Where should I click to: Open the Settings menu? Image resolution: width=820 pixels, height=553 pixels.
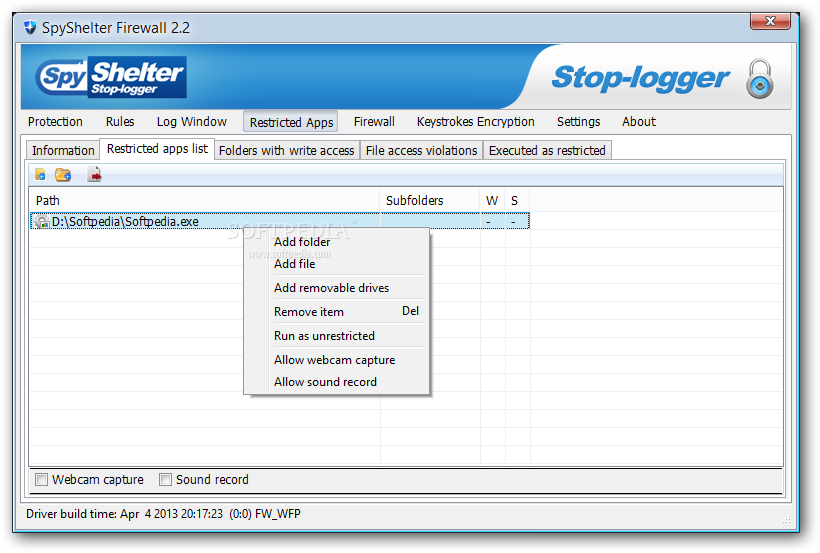click(x=578, y=122)
